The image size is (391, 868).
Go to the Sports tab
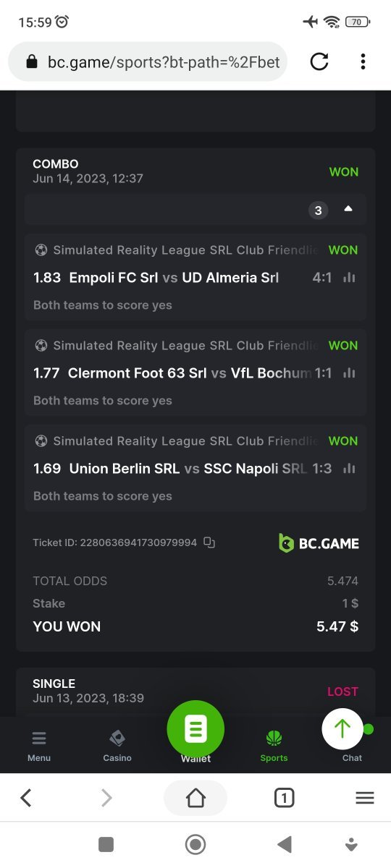(x=274, y=746)
